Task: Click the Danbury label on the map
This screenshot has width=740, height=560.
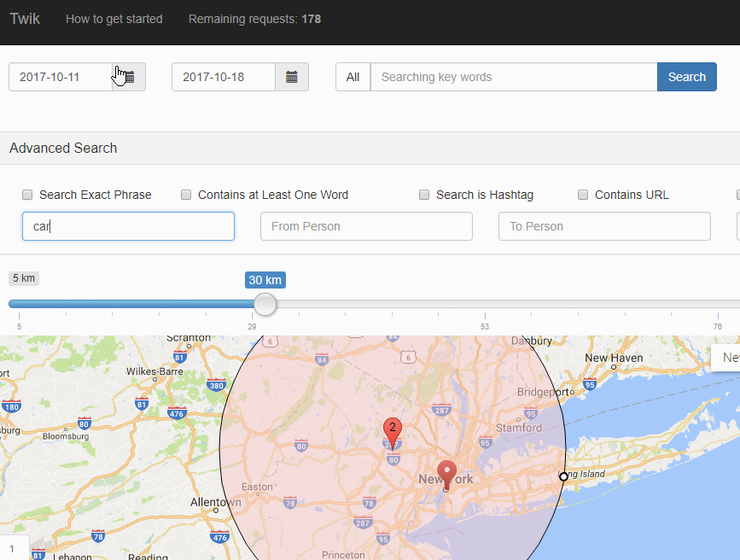Action: click(x=532, y=341)
